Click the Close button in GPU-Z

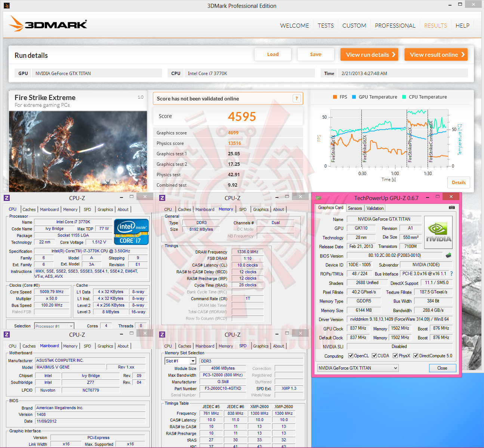click(443, 368)
